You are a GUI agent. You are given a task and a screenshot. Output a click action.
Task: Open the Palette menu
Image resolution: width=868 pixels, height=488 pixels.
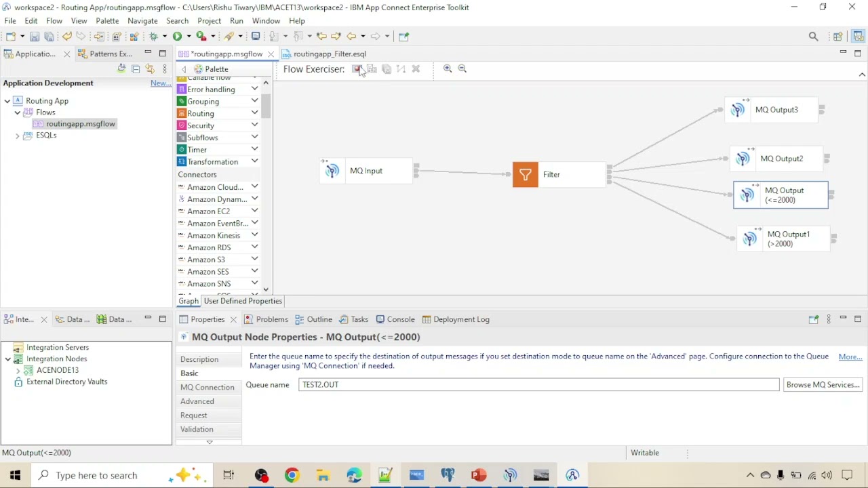(107, 21)
